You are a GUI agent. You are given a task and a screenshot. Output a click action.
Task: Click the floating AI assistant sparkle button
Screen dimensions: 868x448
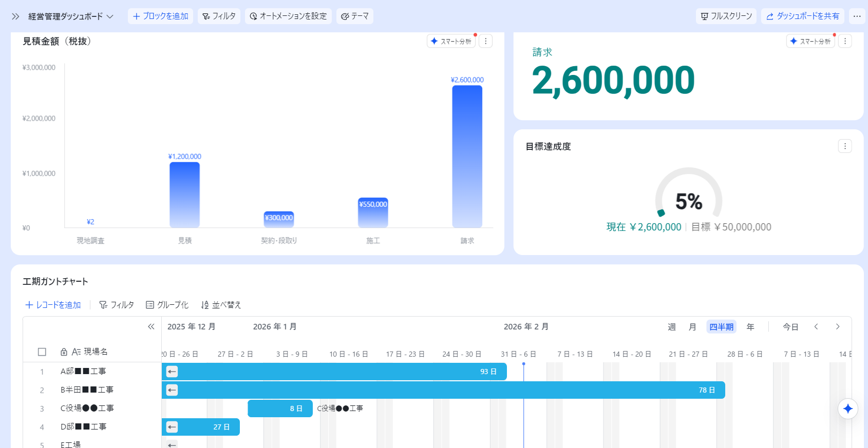tap(848, 408)
